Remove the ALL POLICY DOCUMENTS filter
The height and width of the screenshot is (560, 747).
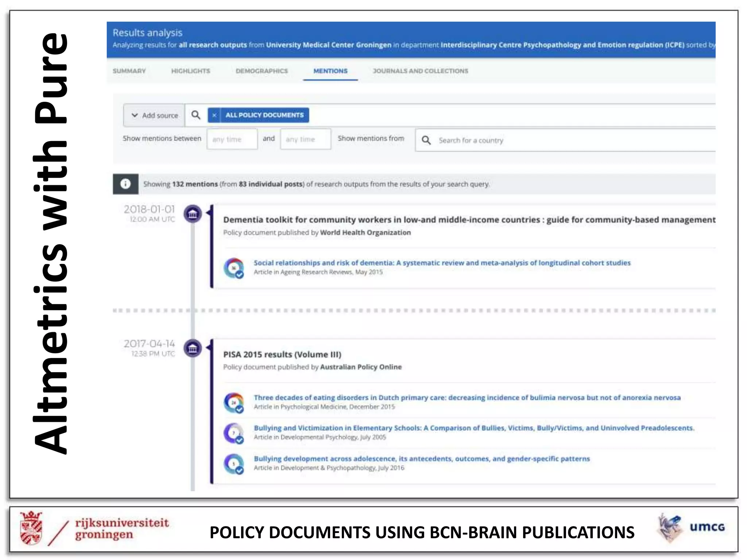pos(214,115)
